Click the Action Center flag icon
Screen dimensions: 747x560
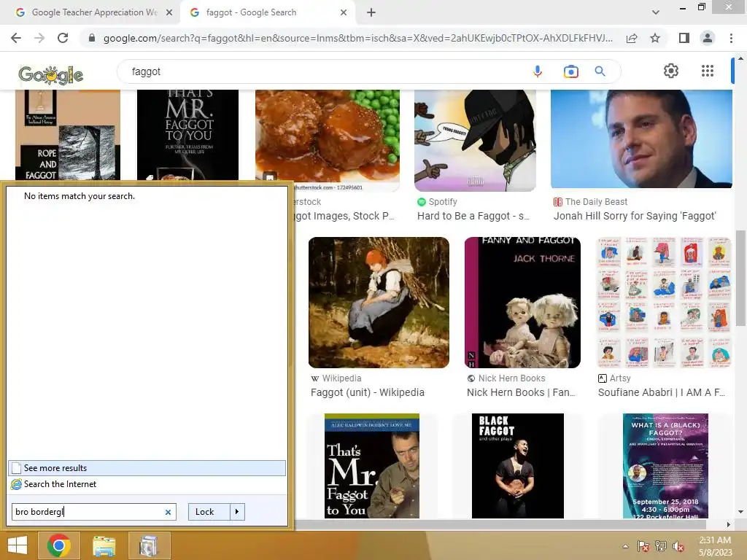point(643,546)
